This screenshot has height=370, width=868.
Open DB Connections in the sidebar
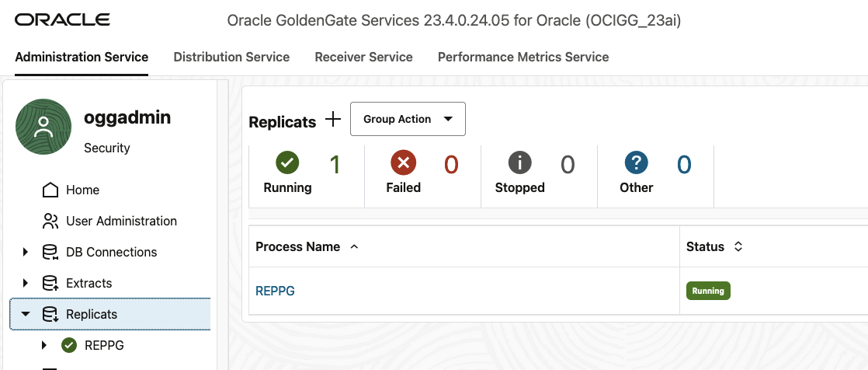(111, 252)
